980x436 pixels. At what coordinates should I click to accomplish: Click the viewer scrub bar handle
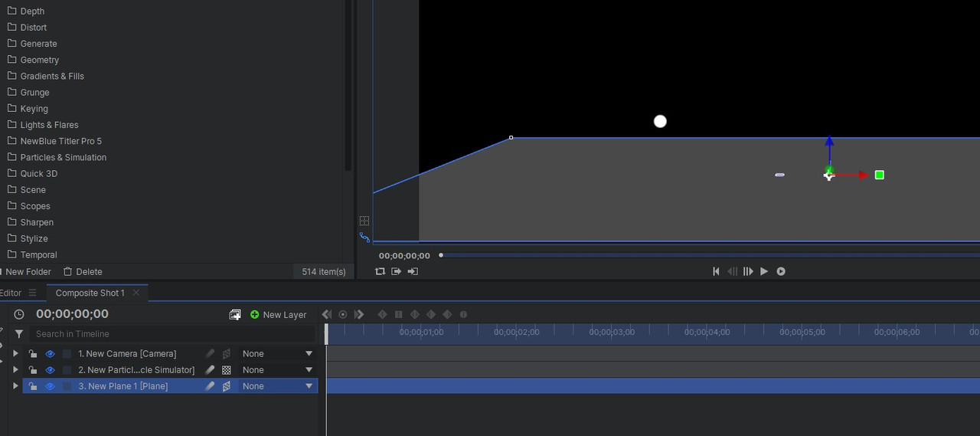point(441,255)
